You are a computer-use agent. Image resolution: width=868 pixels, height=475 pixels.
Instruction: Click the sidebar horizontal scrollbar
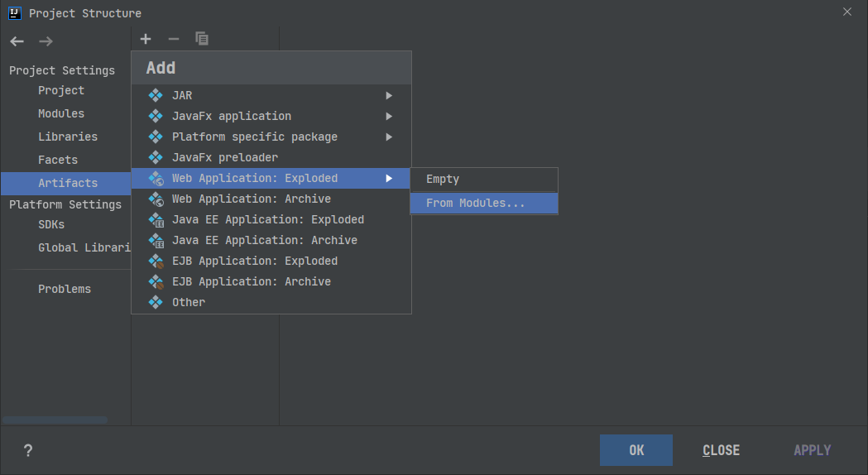(x=55, y=420)
